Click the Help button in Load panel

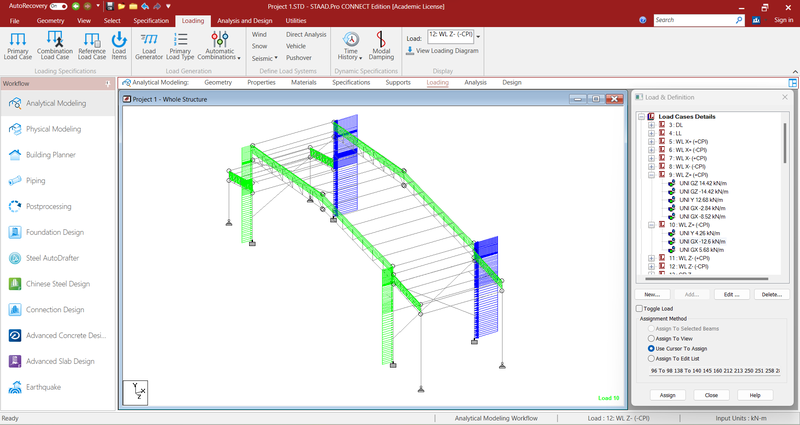pos(755,395)
